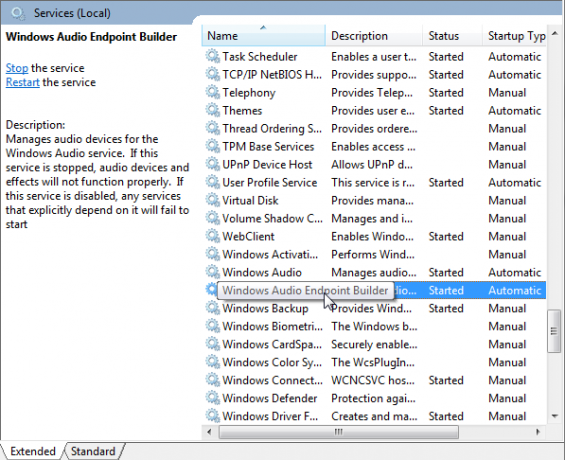Click the Windows Defender gear icon
The width and height of the screenshot is (565, 460).
click(212, 399)
